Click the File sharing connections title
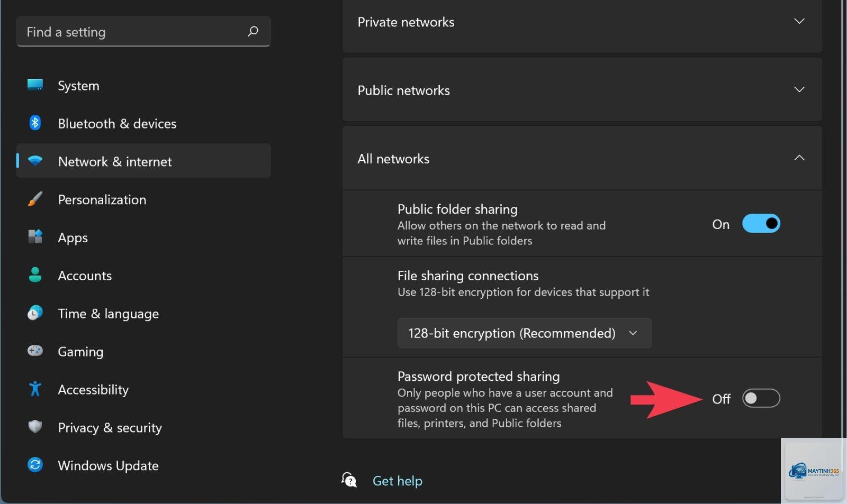 468,276
